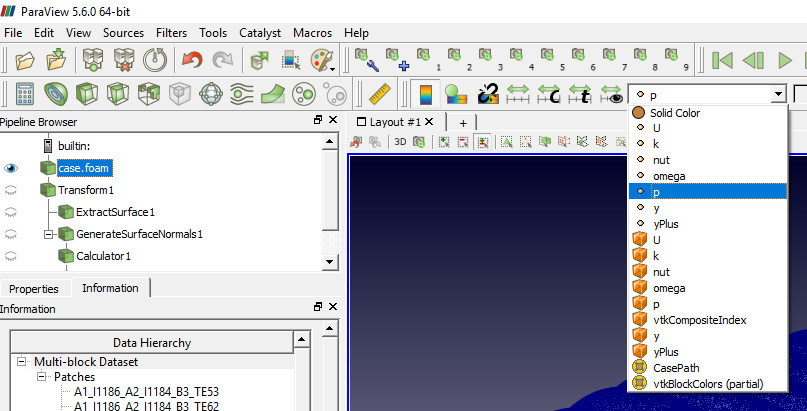Toggle the 3D interaction mode button
This screenshot has width=807, height=411.
click(x=400, y=142)
